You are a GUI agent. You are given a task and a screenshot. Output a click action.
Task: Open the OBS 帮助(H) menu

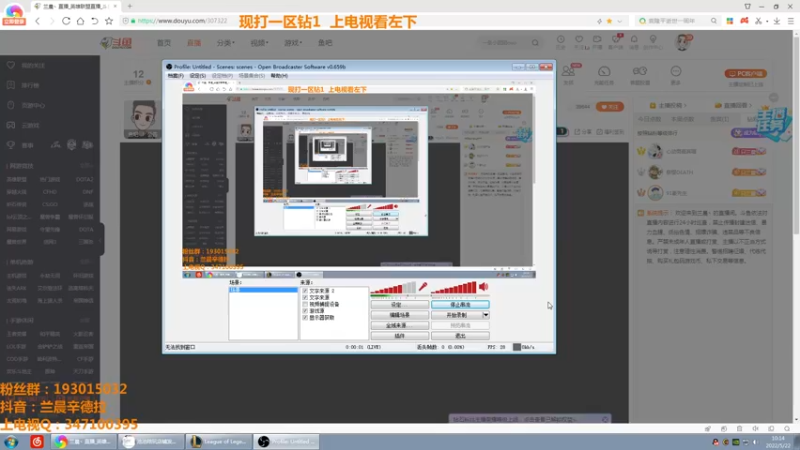tap(279, 76)
